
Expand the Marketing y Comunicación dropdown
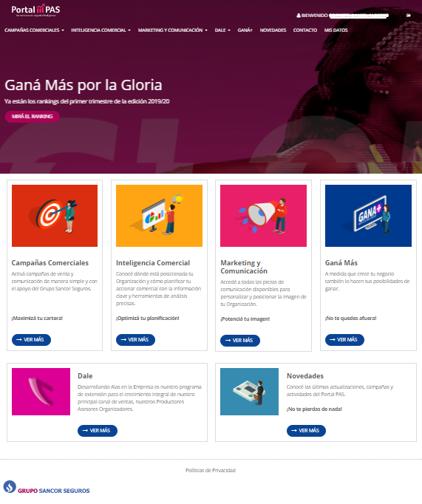click(x=173, y=30)
